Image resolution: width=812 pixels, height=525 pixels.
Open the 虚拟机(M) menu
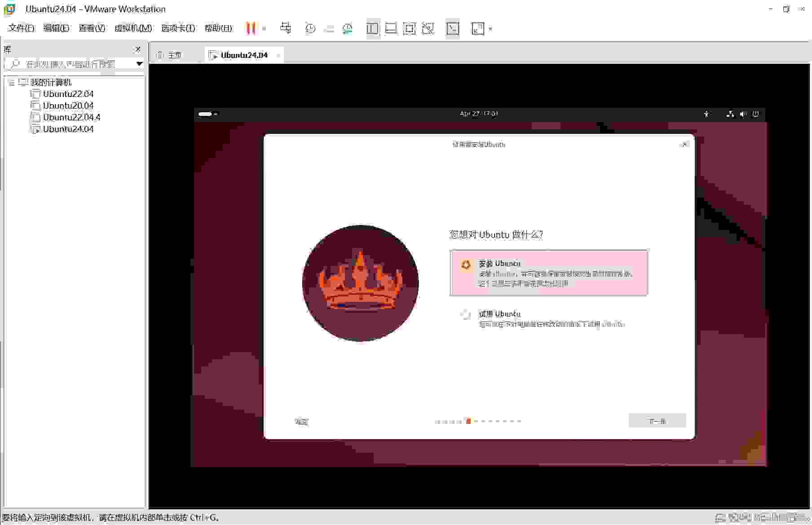click(x=133, y=28)
